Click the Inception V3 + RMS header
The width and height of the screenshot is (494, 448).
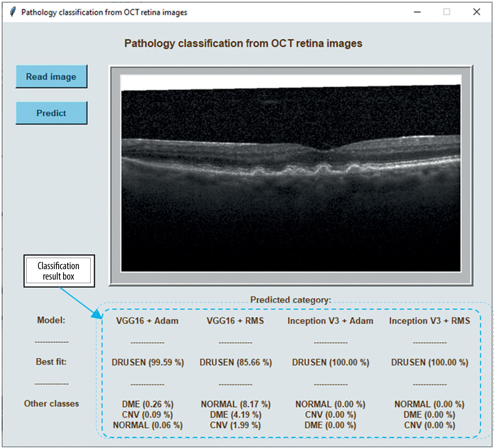tap(429, 321)
